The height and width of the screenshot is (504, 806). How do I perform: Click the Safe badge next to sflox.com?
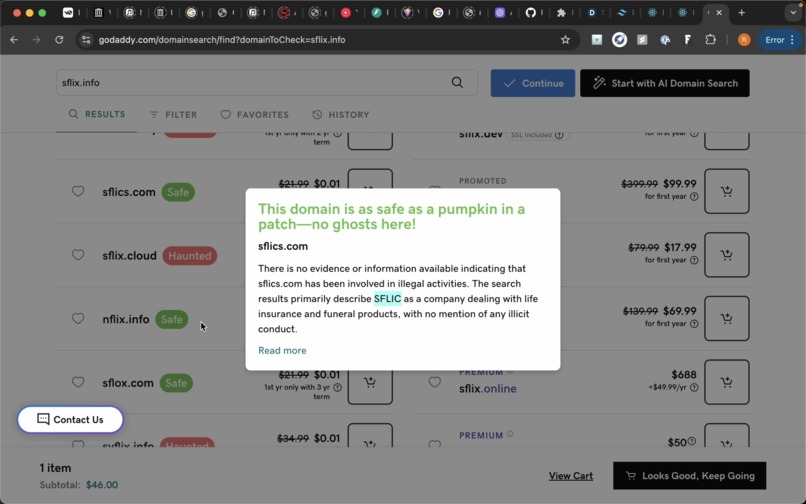176,383
